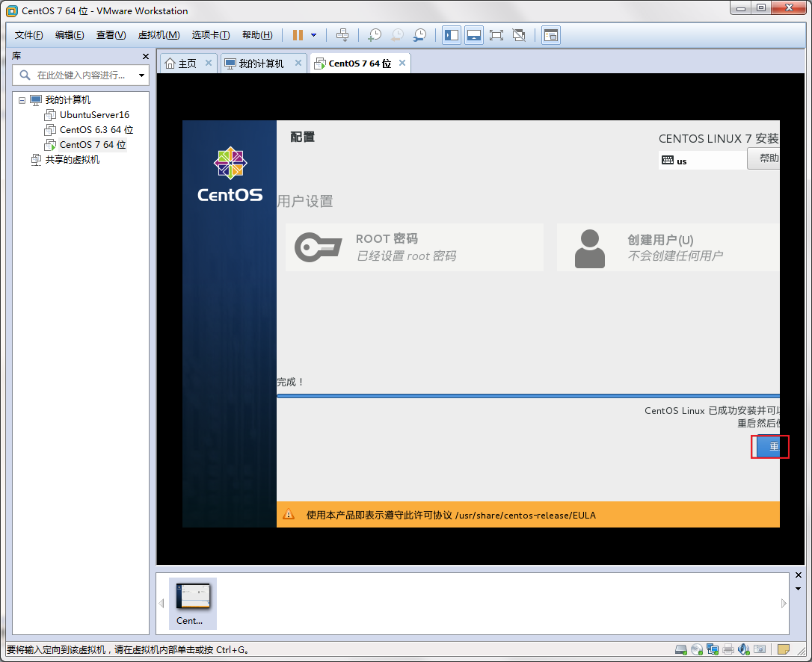The height and width of the screenshot is (662, 812).
Task: Click the hard disk status icon
Action: (681, 649)
